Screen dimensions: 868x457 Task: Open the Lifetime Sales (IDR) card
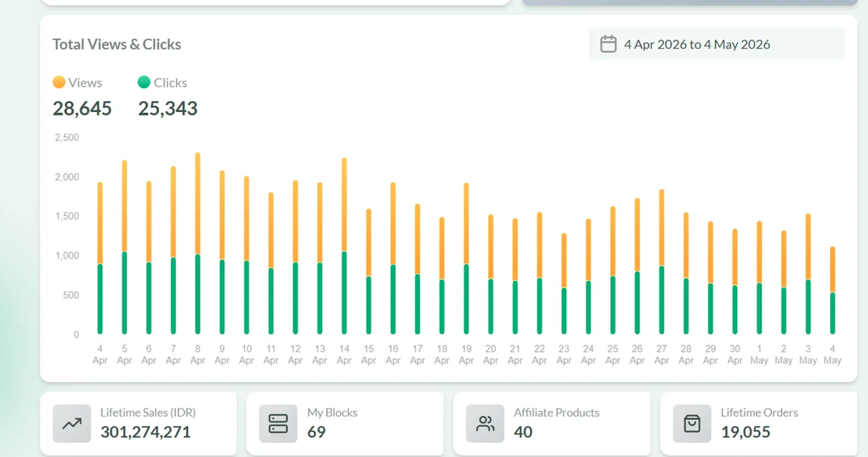pos(138,424)
